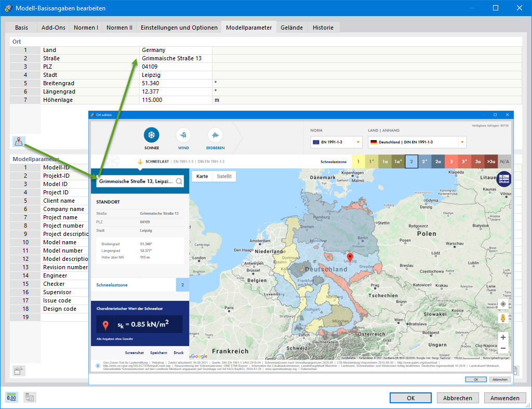The height and width of the screenshot is (409, 532).
Task: Select the N/A zone swatch
Action: pos(504,162)
